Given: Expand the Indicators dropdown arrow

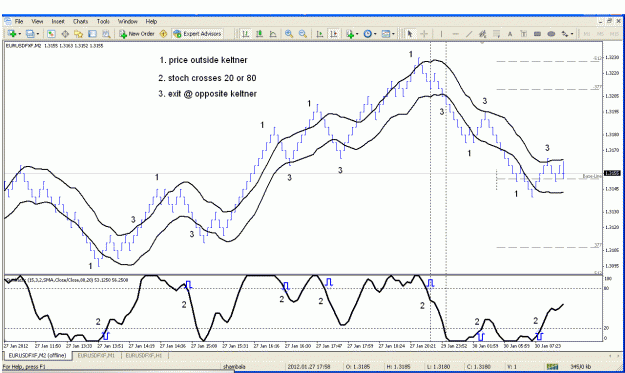Looking at the screenshot, I should [x=357, y=34].
